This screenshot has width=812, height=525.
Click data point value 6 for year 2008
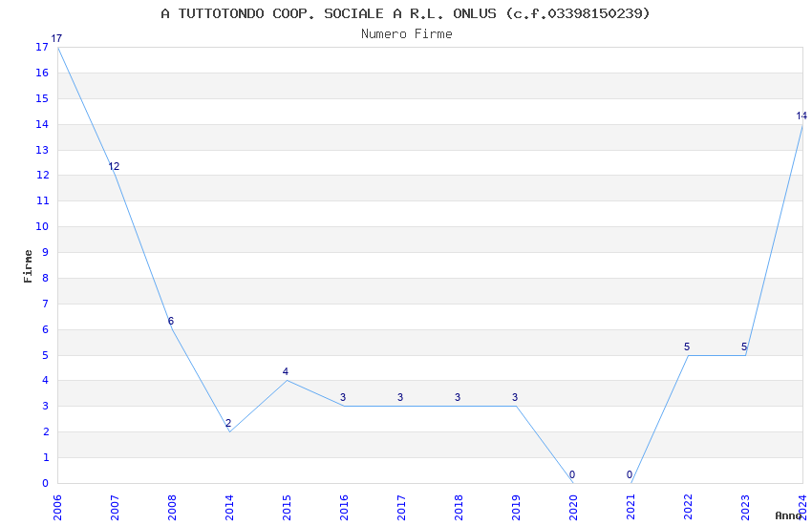pyautogui.click(x=171, y=322)
